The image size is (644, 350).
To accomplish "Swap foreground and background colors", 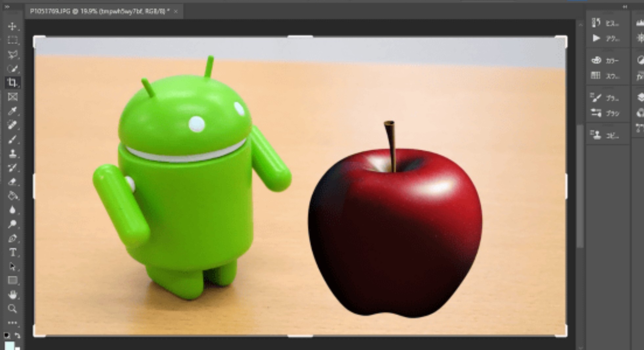I will (x=17, y=336).
